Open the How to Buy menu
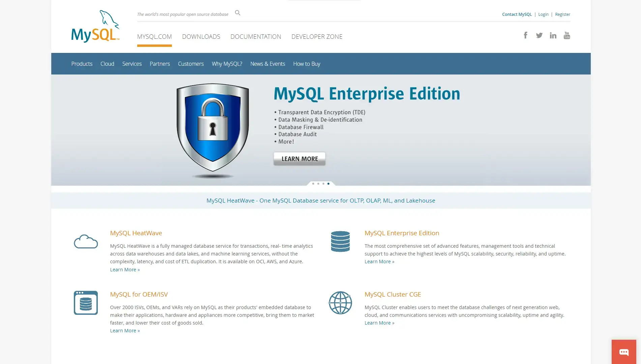This screenshot has height=364, width=641. coord(307,64)
